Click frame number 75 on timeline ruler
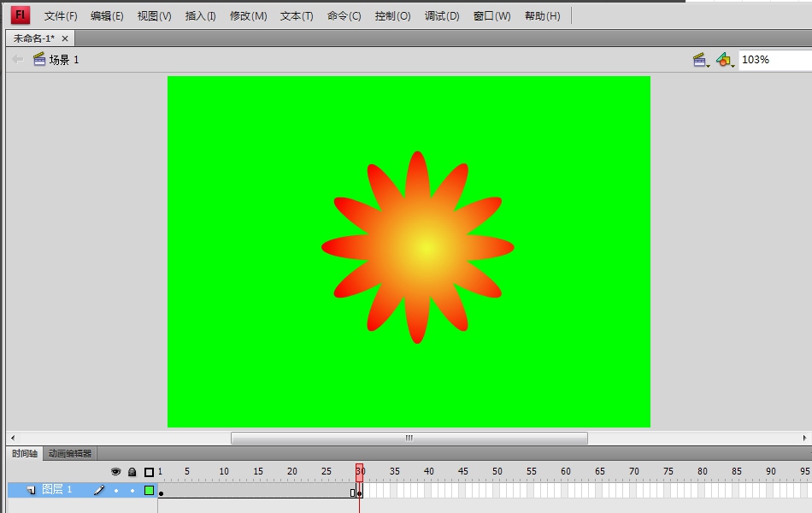812x513 pixels. [x=668, y=471]
